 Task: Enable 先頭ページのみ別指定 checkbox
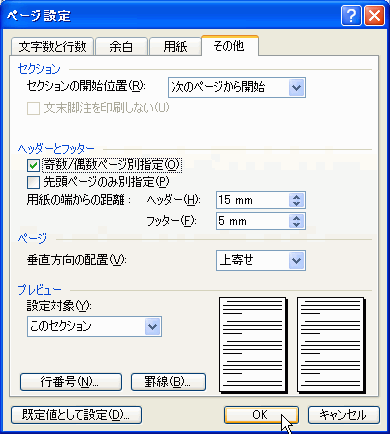point(33,182)
